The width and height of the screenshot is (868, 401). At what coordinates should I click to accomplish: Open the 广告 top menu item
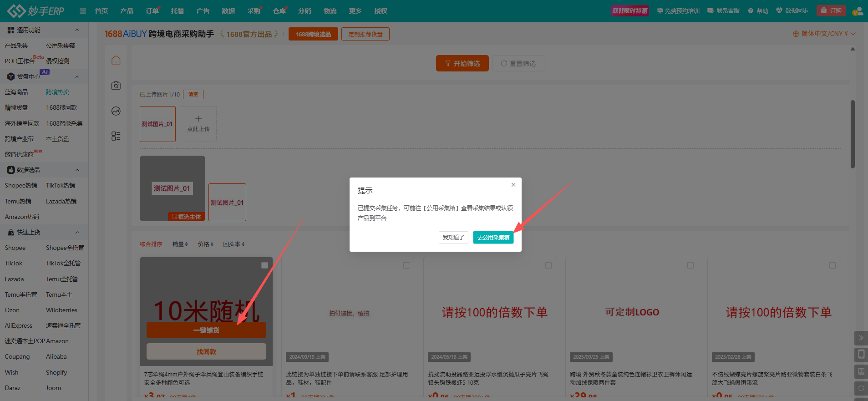point(203,11)
